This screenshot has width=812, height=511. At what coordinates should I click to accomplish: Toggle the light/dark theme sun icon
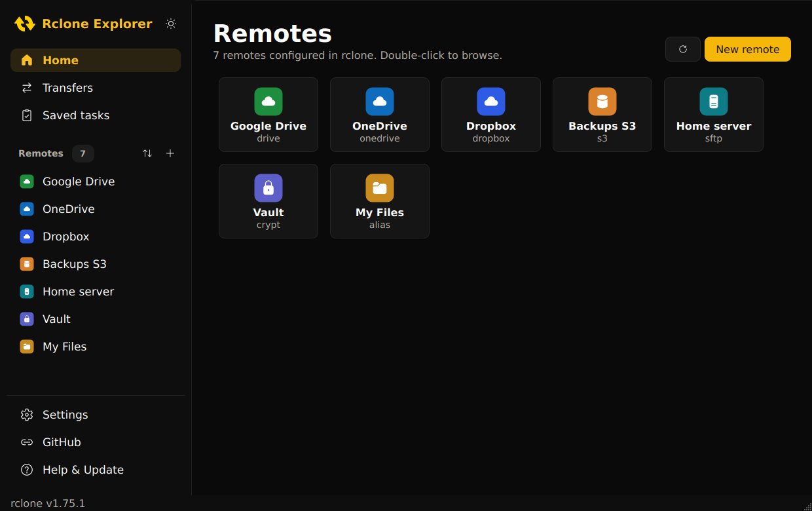171,24
